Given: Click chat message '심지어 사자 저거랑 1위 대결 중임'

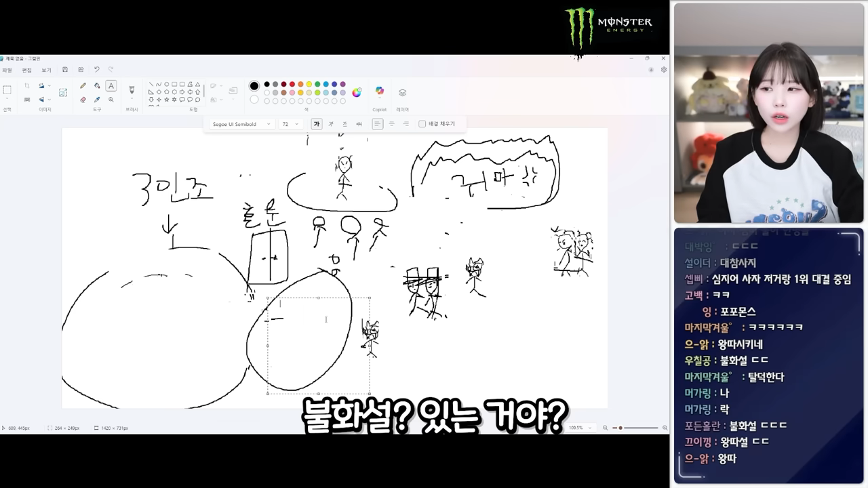Looking at the screenshot, I should [x=781, y=279].
